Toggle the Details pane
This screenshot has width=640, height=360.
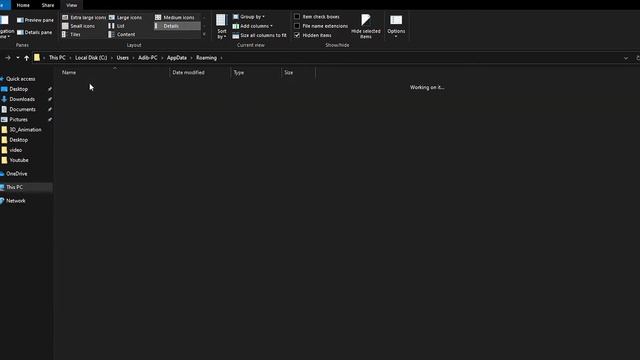pyautogui.click(x=34, y=32)
